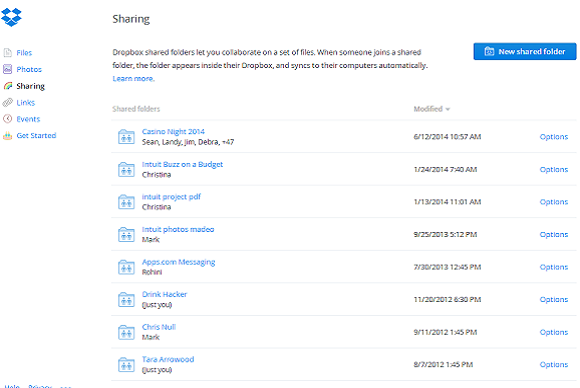Image resolution: width=580 pixels, height=388 pixels.
Task: Click the date 6/12/2014 10:57 AM
Action: click(x=447, y=137)
